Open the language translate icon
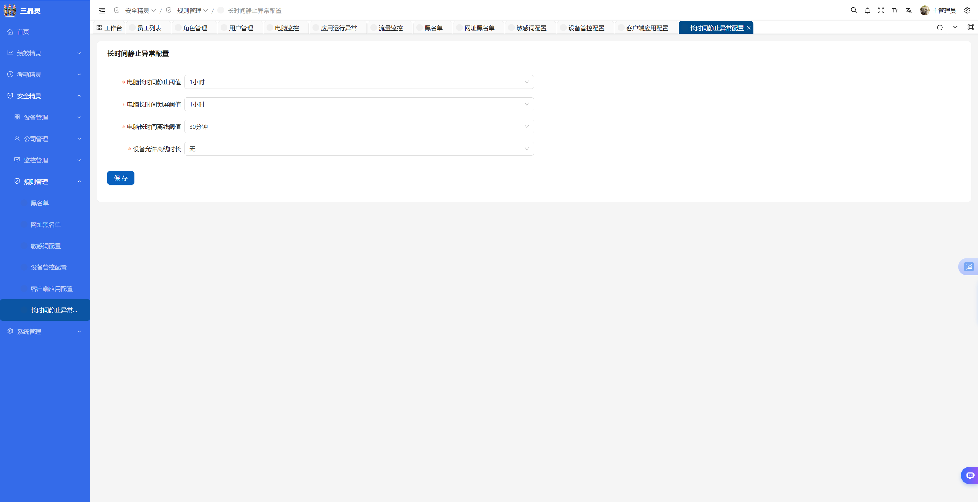Image resolution: width=980 pixels, height=502 pixels. 908,11
